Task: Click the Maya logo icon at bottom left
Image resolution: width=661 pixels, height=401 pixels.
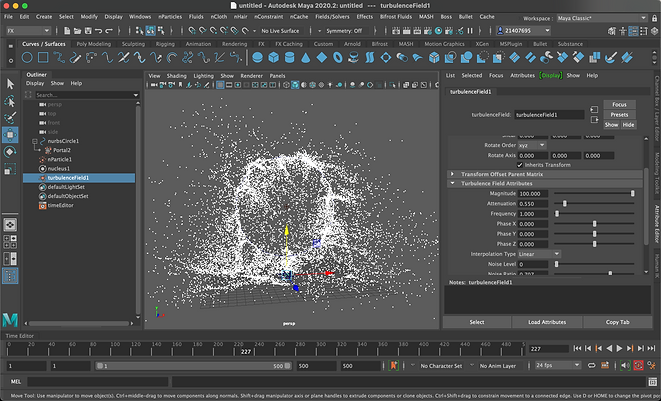Action: pos(10,320)
